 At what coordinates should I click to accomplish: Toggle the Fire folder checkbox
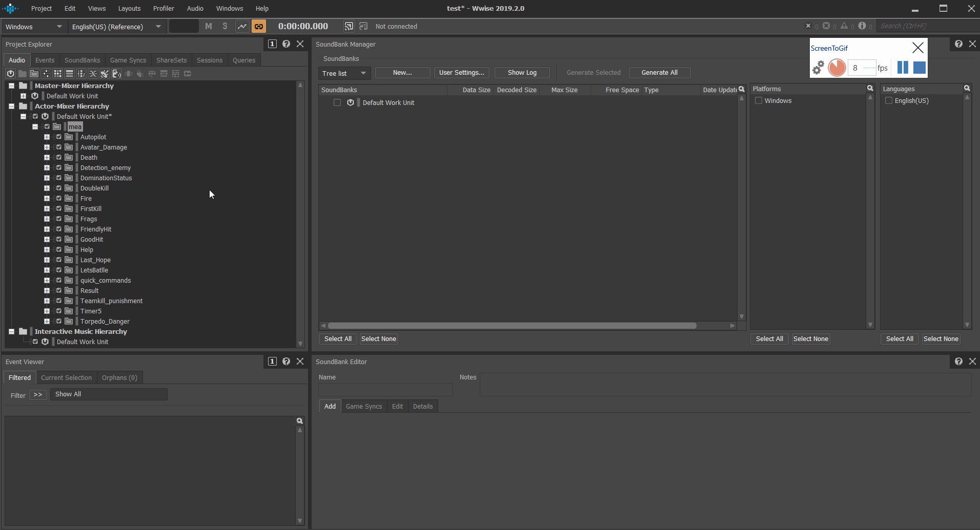click(58, 198)
